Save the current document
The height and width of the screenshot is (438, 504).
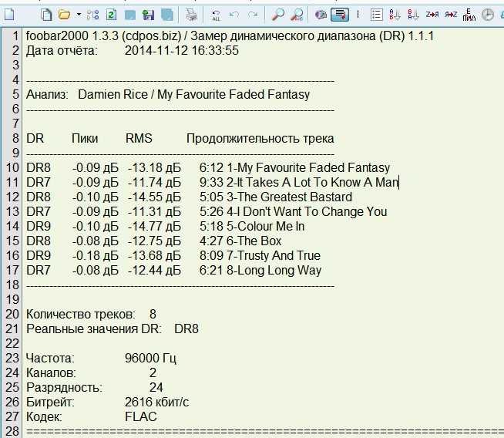coord(130,15)
